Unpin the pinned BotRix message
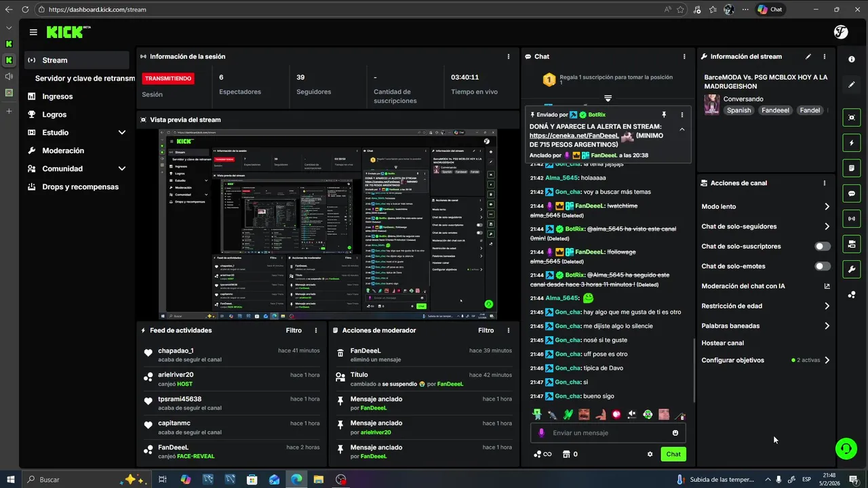868x488 pixels. 664,115
